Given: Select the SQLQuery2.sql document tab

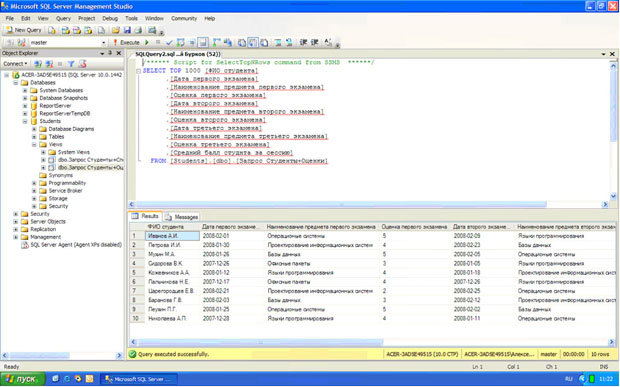Looking at the screenshot, I should (x=178, y=54).
